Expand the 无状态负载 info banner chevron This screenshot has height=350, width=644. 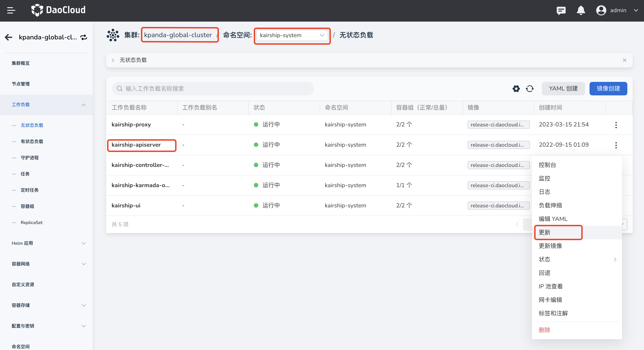113,60
